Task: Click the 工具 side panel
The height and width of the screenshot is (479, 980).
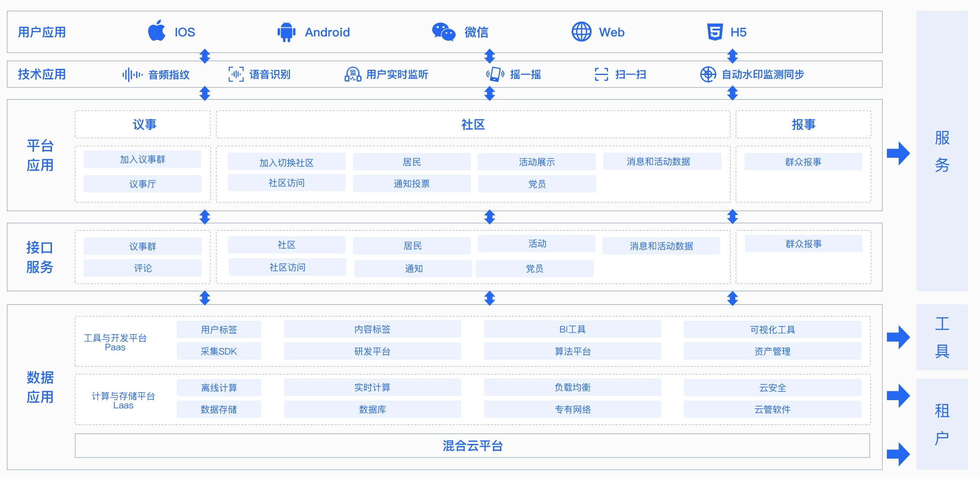Action: [942, 337]
